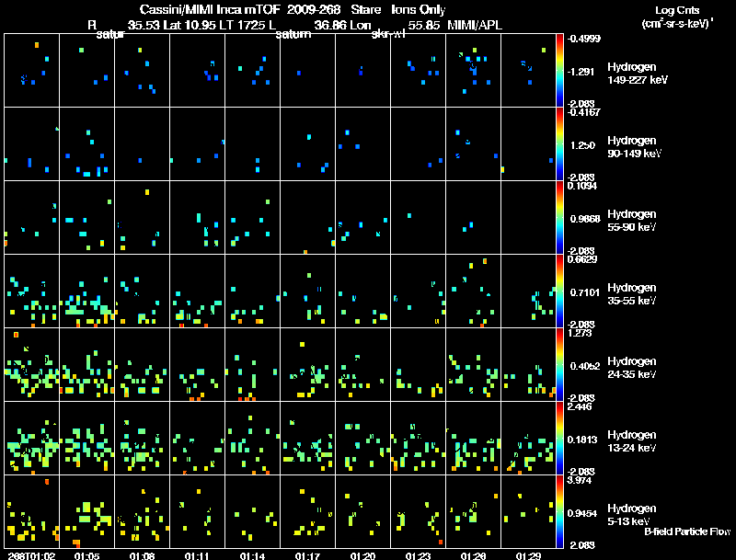Screen dimensions: 736x560
Task: Click the Hydrogen 13-24 keV color bar
Action: [559, 439]
